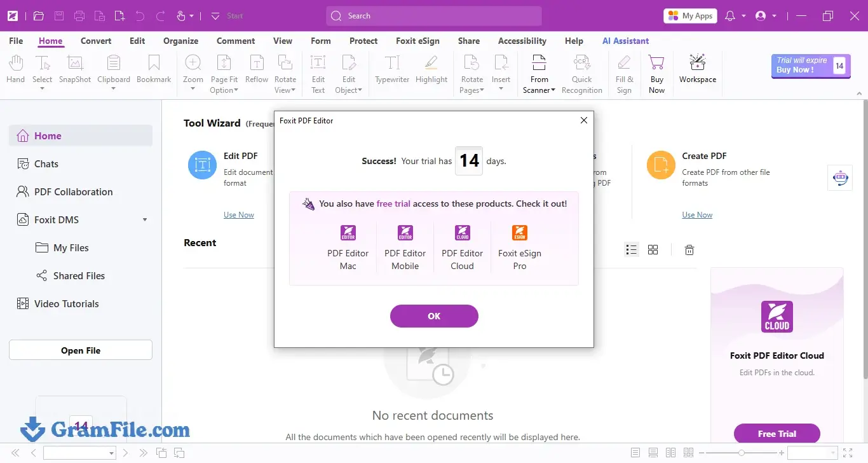Image resolution: width=868 pixels, height=463 pixels.
Task: Activate the SnapShot tool
Action: 75,69
